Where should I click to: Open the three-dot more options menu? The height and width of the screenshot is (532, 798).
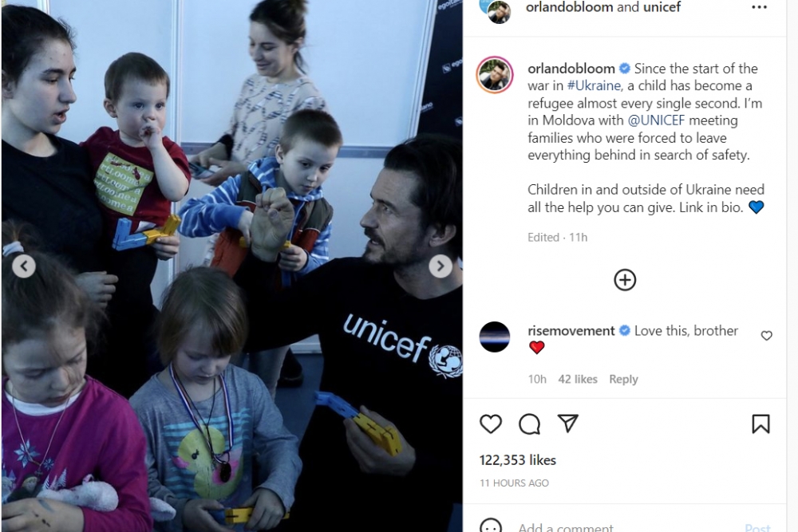(x=759, y=8)
